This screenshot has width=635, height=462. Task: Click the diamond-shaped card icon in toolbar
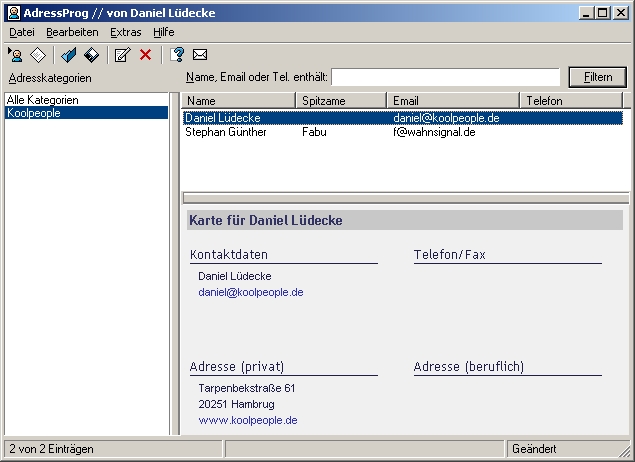[x=38, y=55]
